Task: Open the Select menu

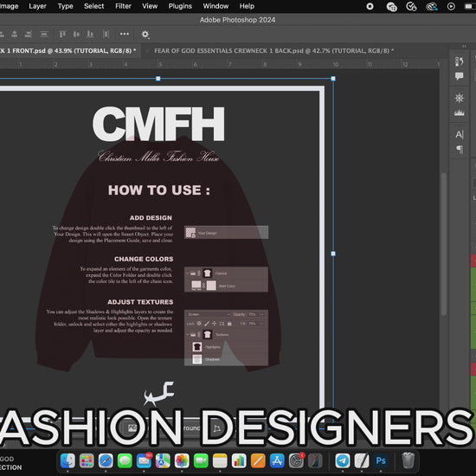Action: coord(93,6)
